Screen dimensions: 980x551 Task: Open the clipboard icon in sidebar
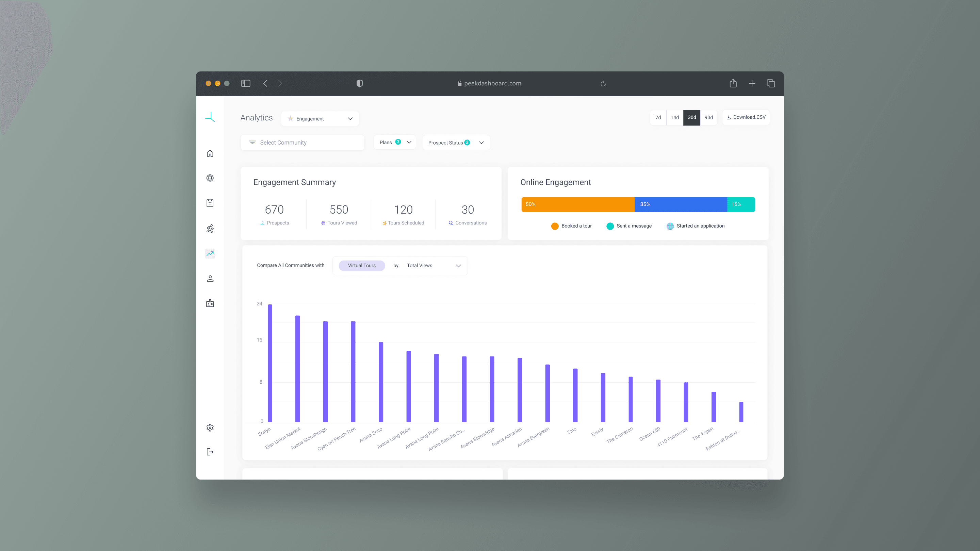pyautogui.click(x=210, y=203)
